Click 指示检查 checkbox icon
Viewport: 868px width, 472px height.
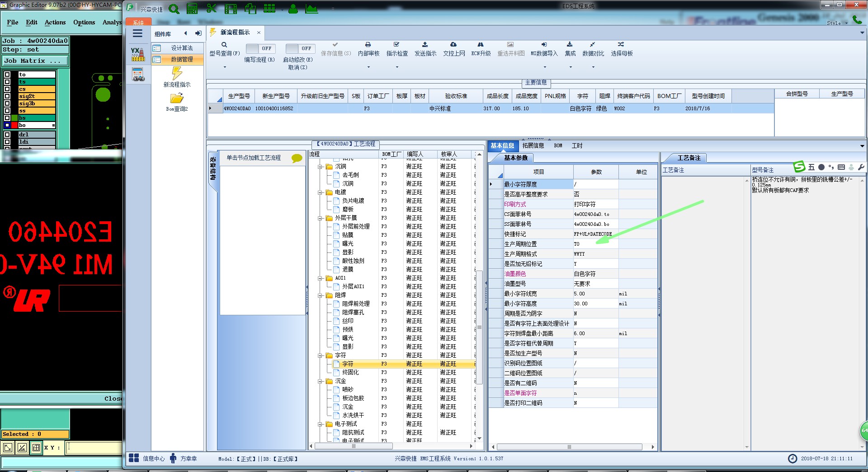point(396,45)
